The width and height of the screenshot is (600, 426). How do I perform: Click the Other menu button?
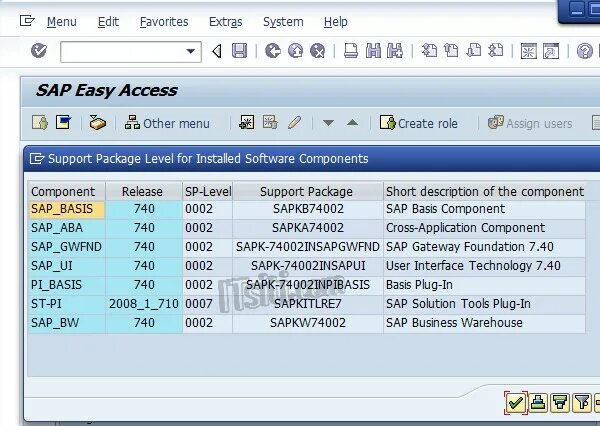click(167, 123)
